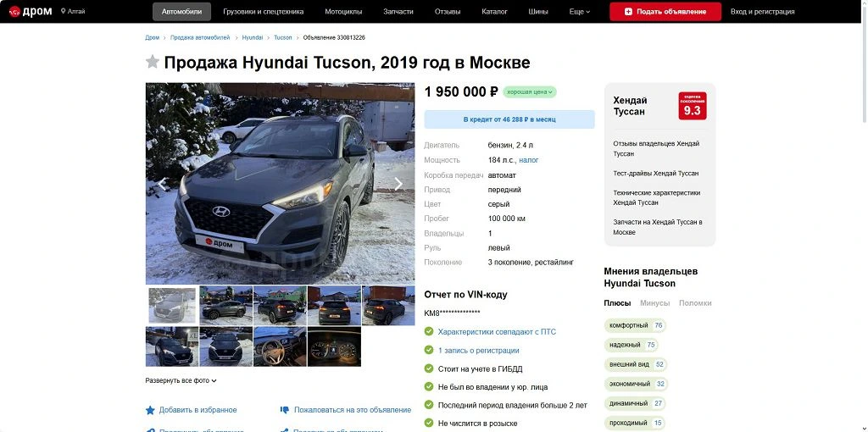Viewport: 868px width, 432px height.
Task: Open the first faded front-view thumbnail
Action: (172, 305)
